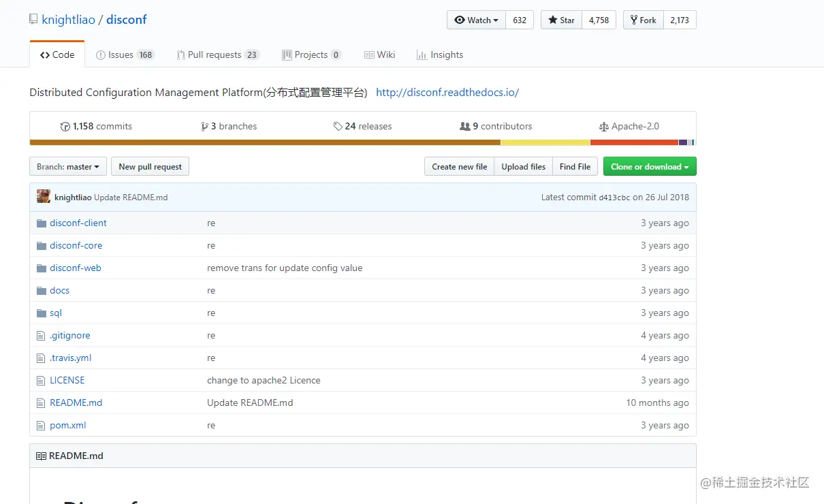Image resolution: width=824 pixels, height=504 pixels.
Task: Click the file icon for .travis.yml
Action: coord(41,358)
